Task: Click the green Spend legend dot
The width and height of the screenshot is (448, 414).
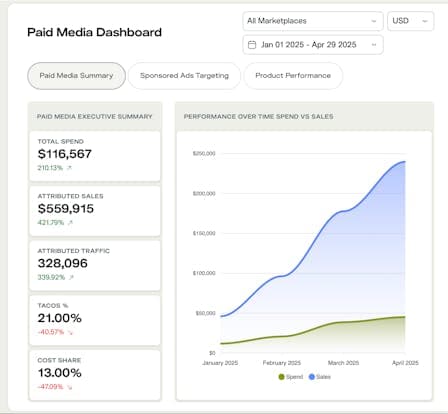Action: [281, 377]
